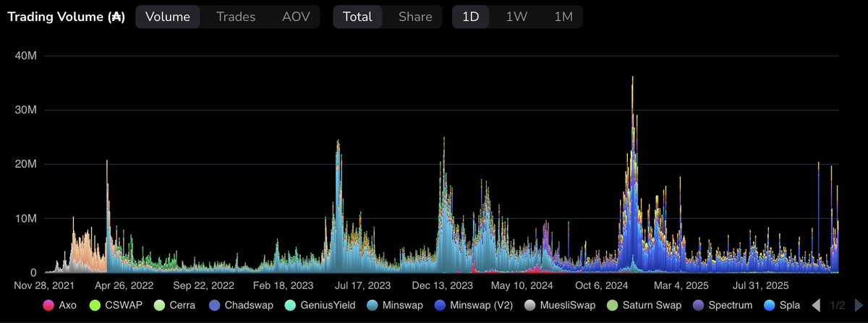The width and height of the screenshot is (868, 323).
Task: Hide the GeniusYield series
Action: 319,306
